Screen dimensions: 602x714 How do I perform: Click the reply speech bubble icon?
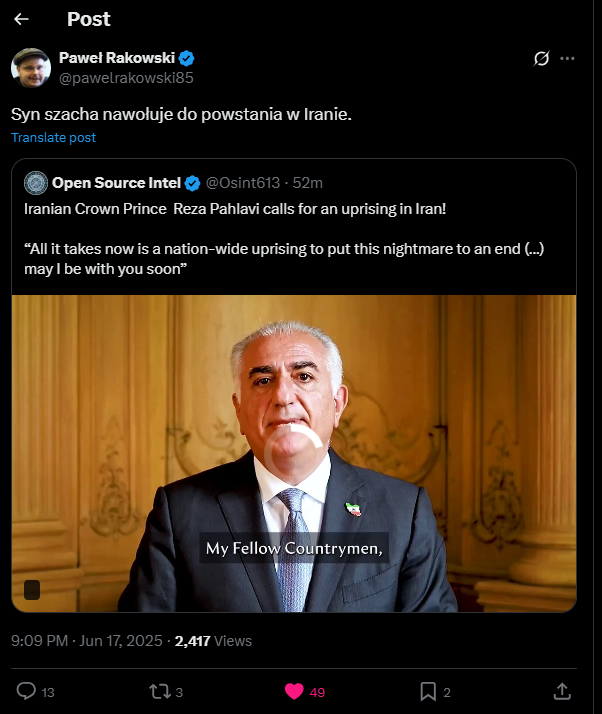point(27,691)
